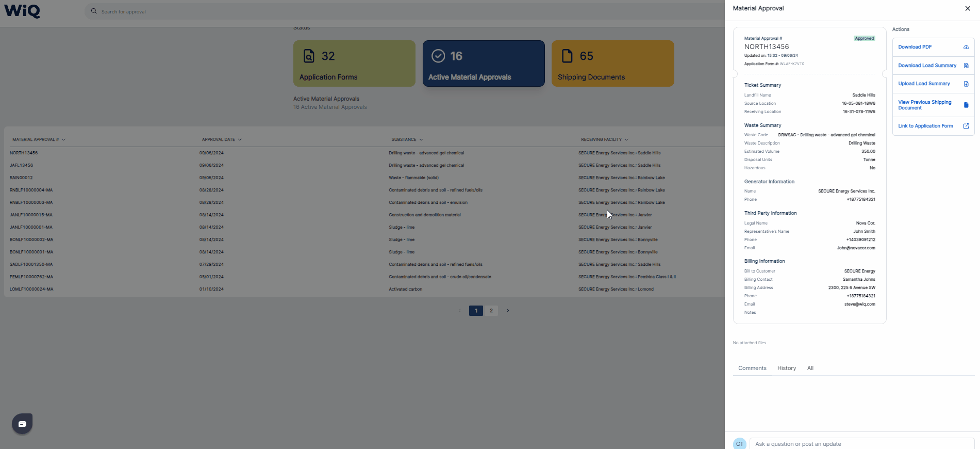
Task: Click Upload Load Summary link
Action: (924, 84)
